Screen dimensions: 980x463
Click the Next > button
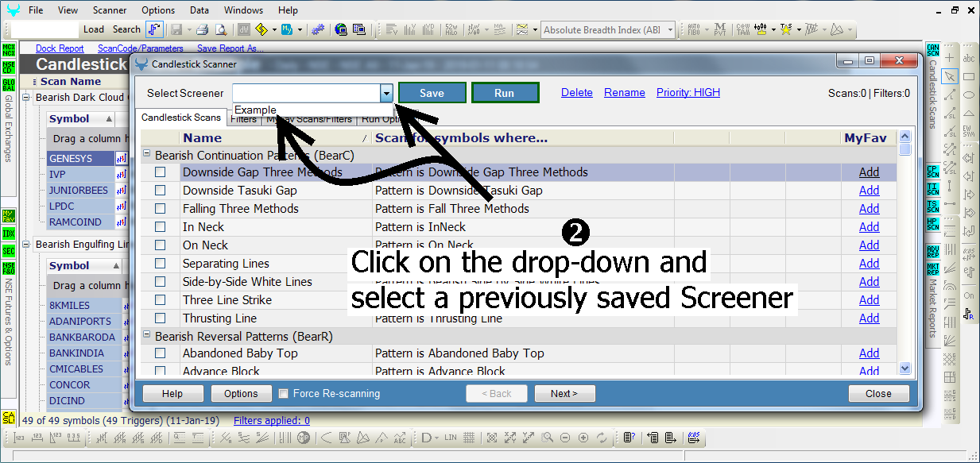pyautogui.click(x=564, y=394)
